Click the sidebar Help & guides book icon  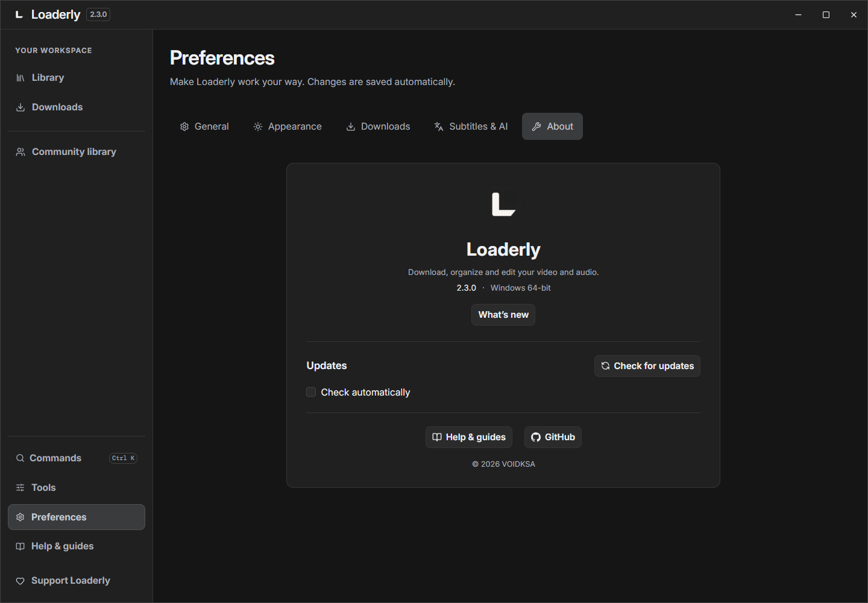tap(20, 546)
